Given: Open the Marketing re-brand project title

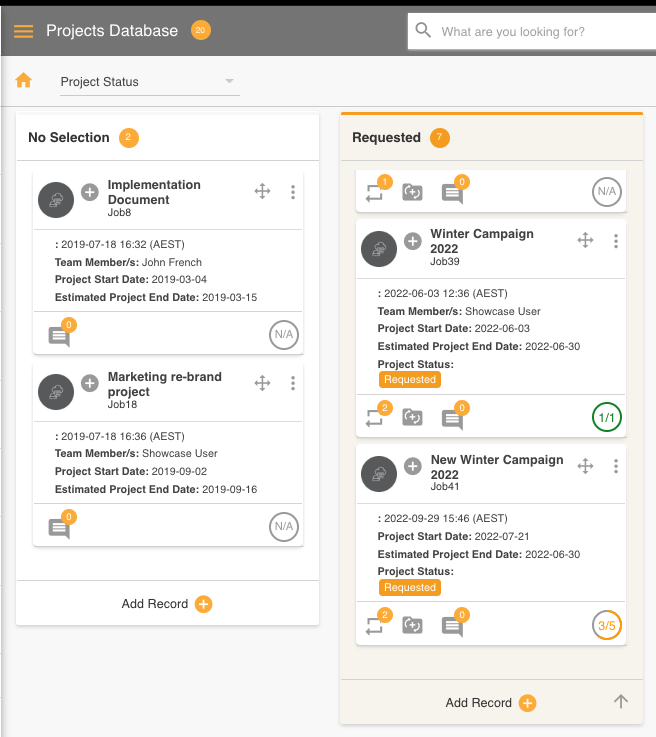Looking at the screenshot, I should coord(164,384).
